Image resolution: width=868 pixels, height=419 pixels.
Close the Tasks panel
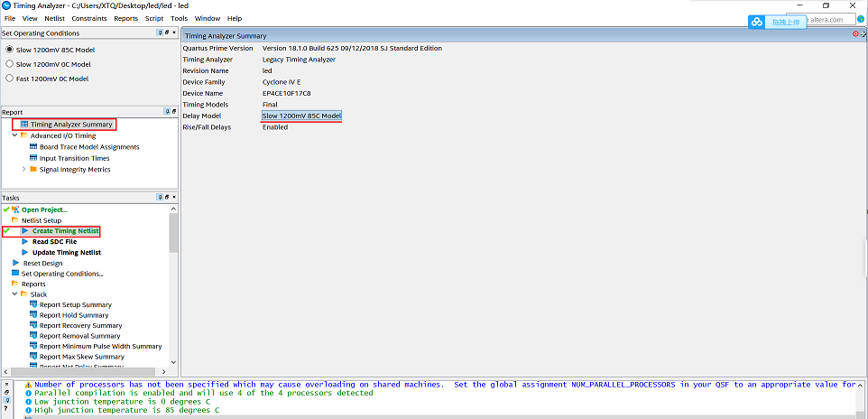[174, 197]
